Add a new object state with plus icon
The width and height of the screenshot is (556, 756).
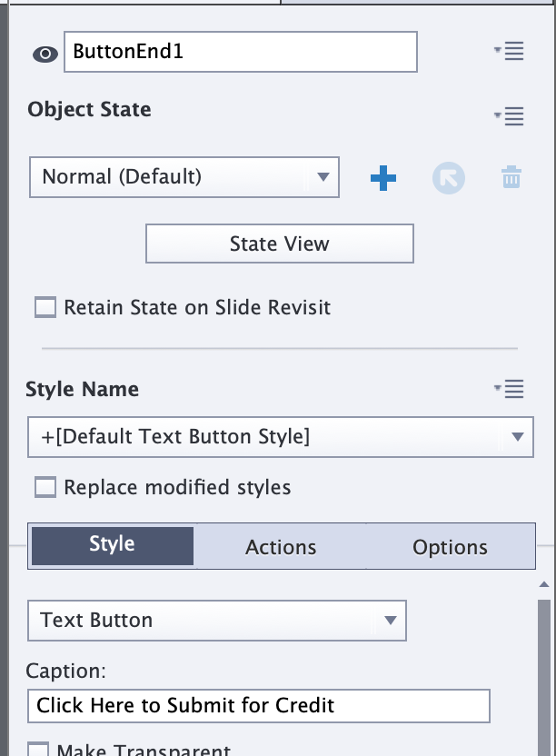pyautogui.click(x=383, y=178)
